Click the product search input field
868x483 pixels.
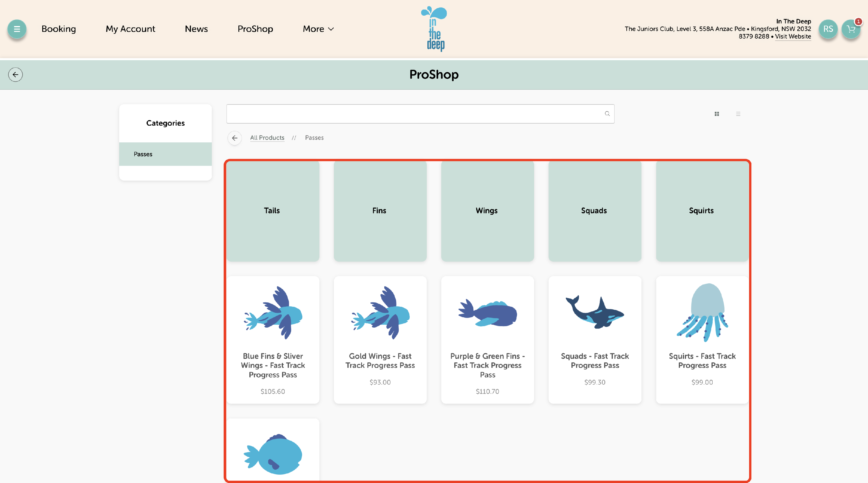[420, 114]
